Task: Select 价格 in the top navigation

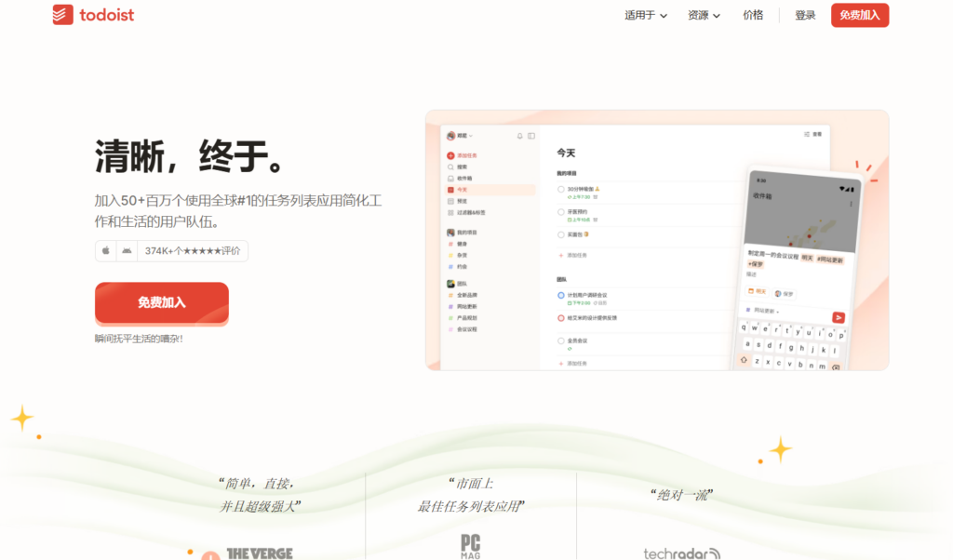Action: tap(753, 15)
